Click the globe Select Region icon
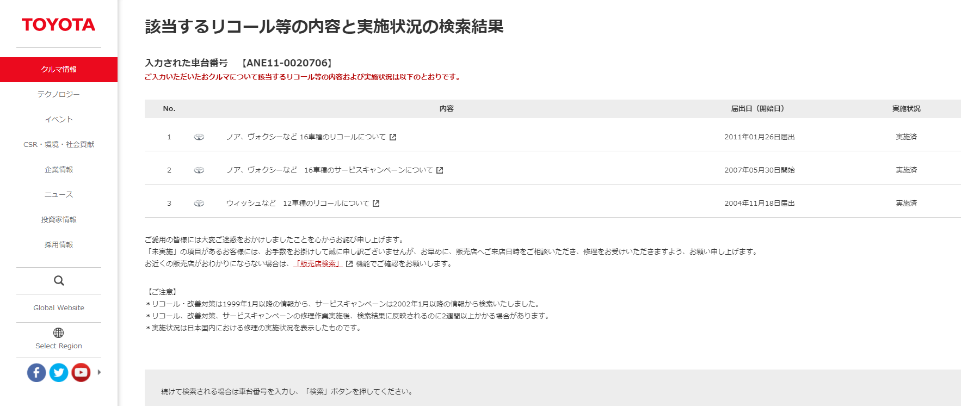Image resolution: width=980 pixels, height=406 pixels. click(59, 333)
